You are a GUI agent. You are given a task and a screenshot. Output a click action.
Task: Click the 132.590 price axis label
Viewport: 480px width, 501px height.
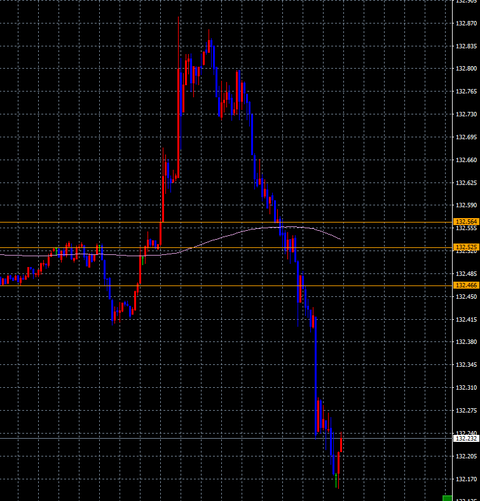[x=466, y=205]
